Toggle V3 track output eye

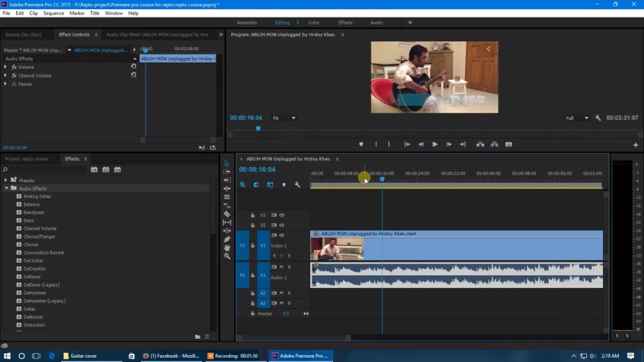pos(282,215)
